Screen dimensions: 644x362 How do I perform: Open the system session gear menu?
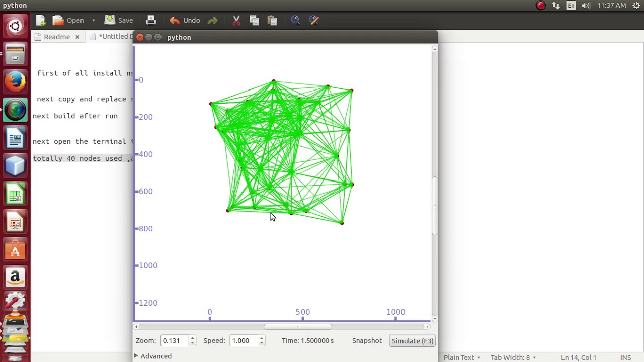(x=636, y=6)
